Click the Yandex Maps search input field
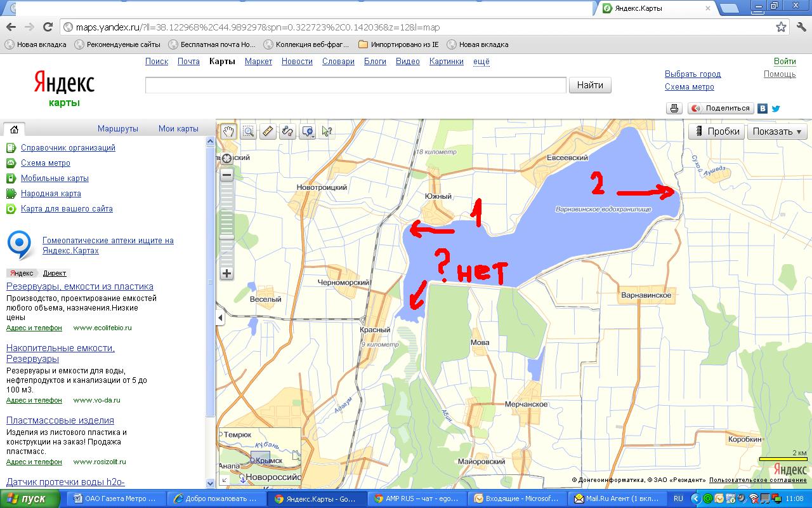Image resolution: width=812 pixels, height=508 pixels. coord(355,85)
